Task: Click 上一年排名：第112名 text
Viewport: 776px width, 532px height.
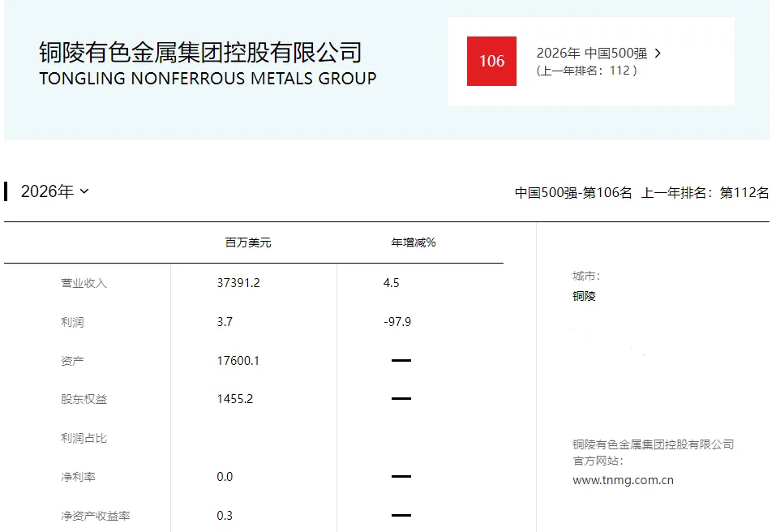Action: 705,192
